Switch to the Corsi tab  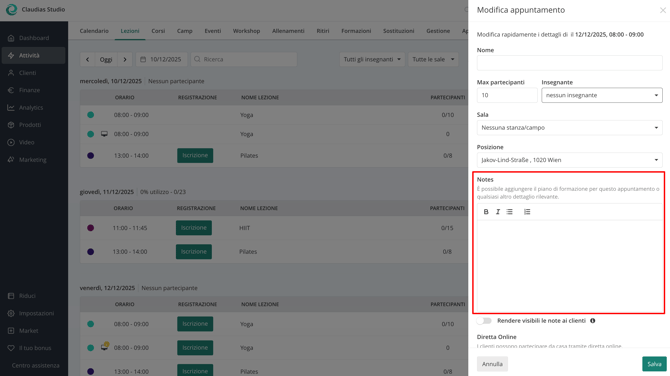pos(158,31)
